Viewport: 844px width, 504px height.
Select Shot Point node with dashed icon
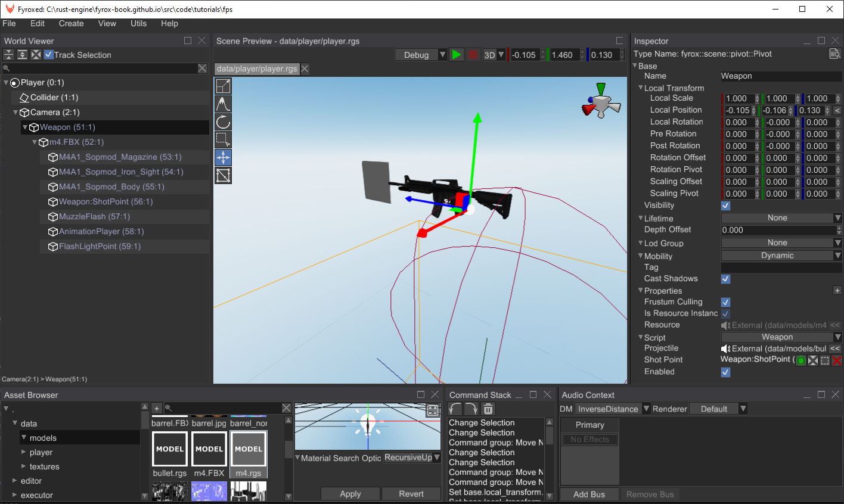(x=824, y=360)
